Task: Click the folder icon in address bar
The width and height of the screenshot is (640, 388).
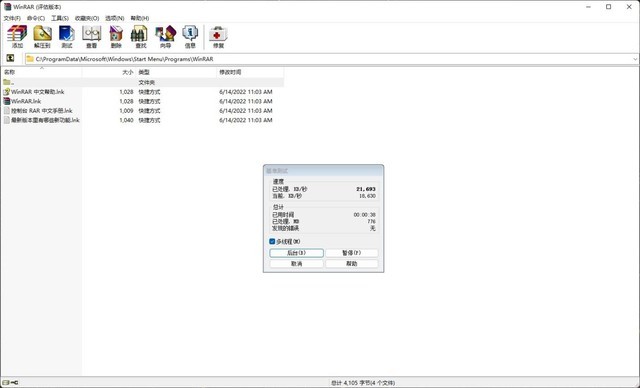Action: [30, 59]
